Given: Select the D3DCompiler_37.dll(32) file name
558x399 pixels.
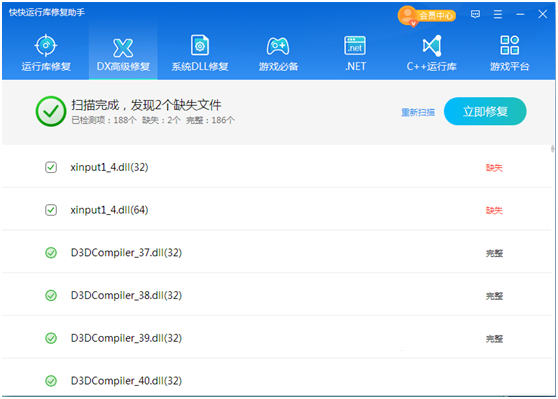Looking at the screenshot, I should pyautogui.click(x=126, y=253).
